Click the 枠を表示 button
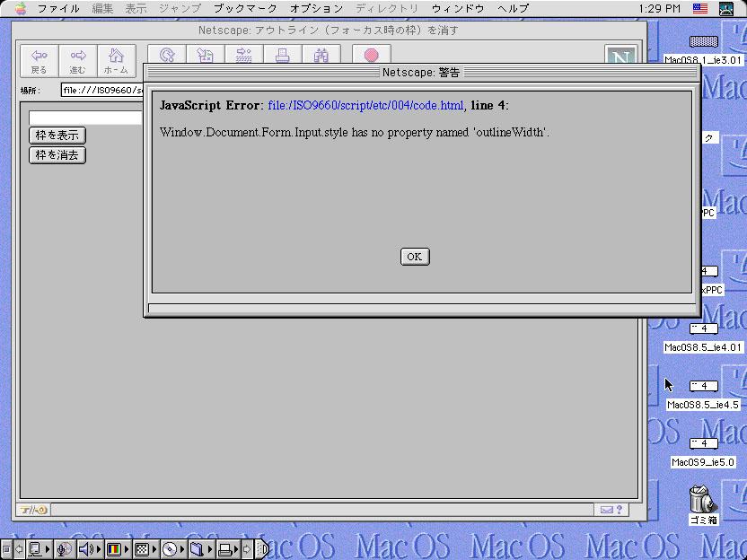 tap(57, 136)
